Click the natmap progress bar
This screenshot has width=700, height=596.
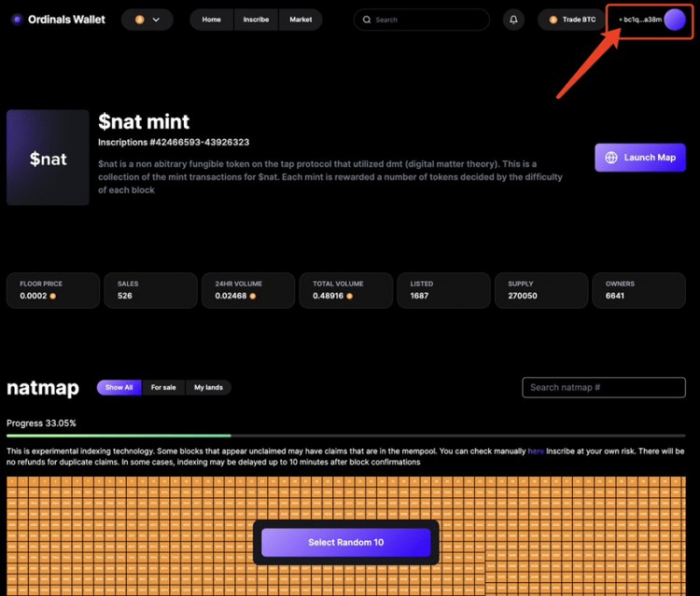coord(346,436)
